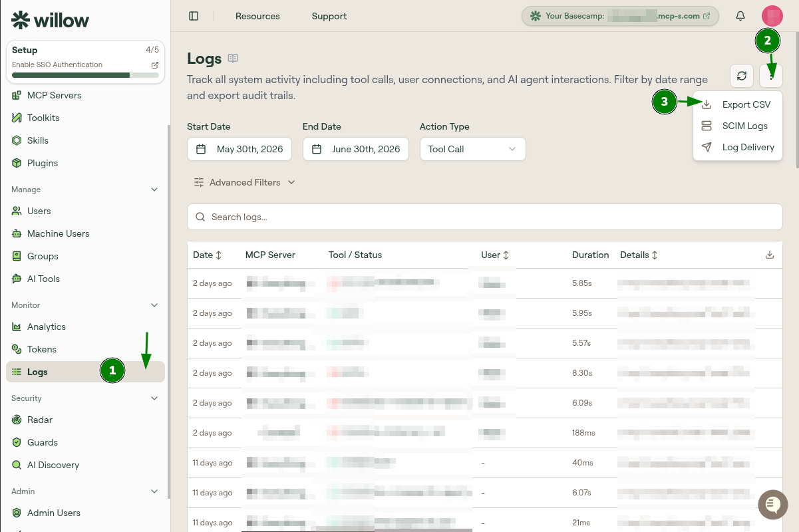Screen dimensions: 799x532
Task: Open the chat support bubble
Action: [x=772, y=505]
